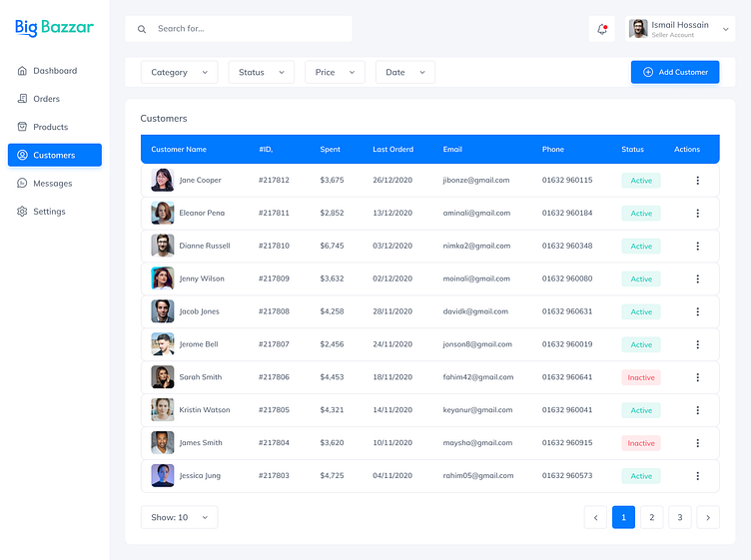
Task: Click Jacob Jones's avatar photo
Action: (163, 311)
